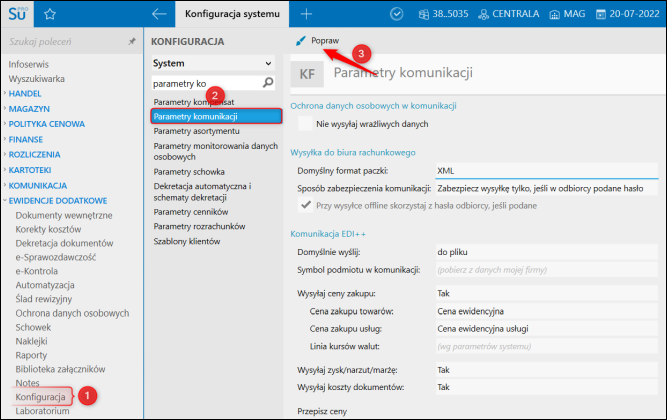Expand the HANDEL menu section
The width and height of the screenshot is (667, 420).
point(25,94)
